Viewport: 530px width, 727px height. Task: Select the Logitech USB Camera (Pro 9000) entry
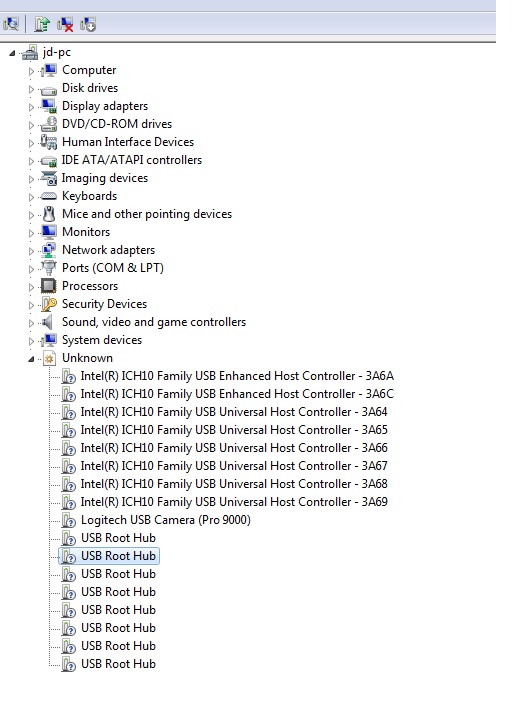[166, 520]
